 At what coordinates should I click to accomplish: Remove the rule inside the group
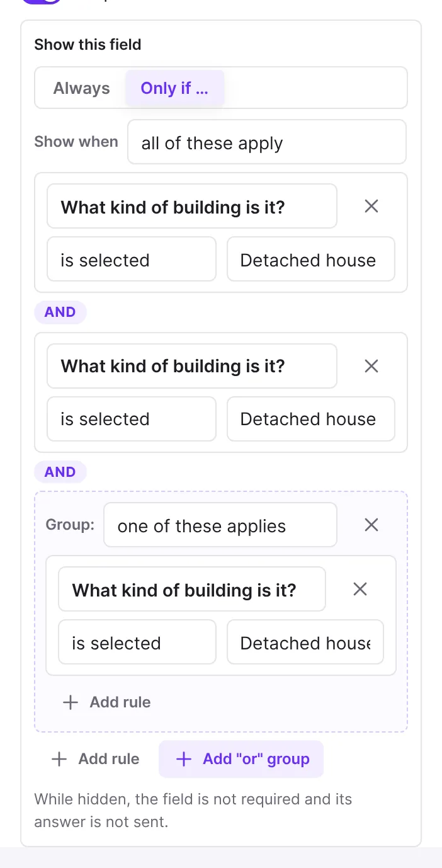(360, 589)
